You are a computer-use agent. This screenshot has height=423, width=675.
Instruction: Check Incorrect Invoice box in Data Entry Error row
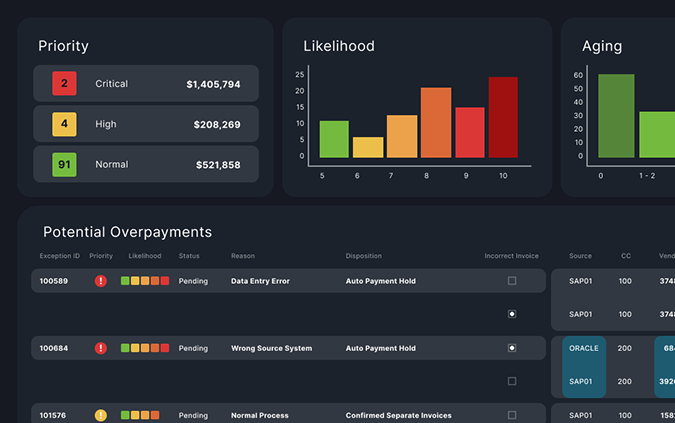[512, 281]
